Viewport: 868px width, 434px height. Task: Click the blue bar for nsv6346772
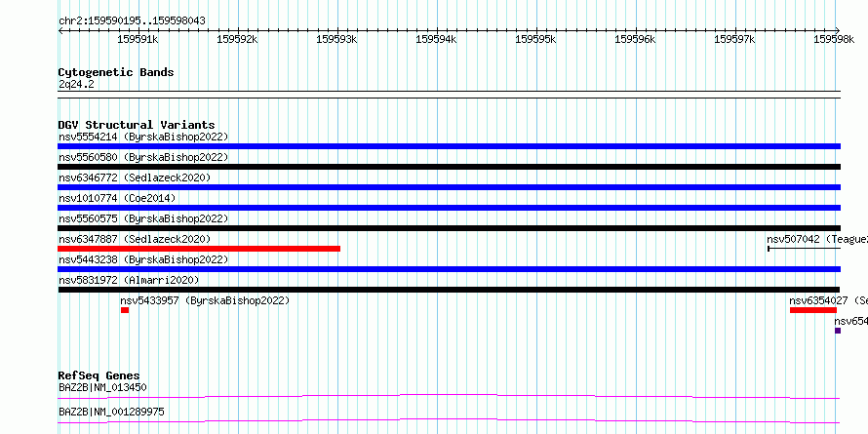[x=449, y=187]
